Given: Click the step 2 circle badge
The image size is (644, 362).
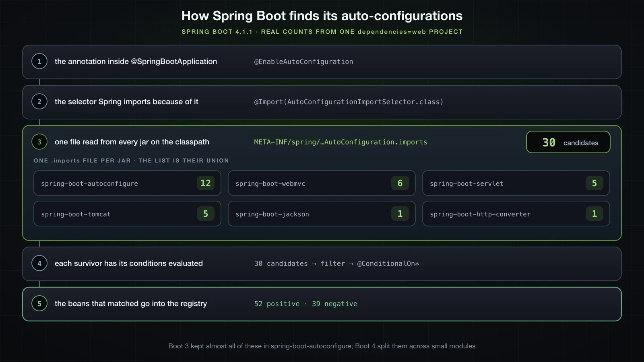Looking at the screenshot, I should click(39, 102).
